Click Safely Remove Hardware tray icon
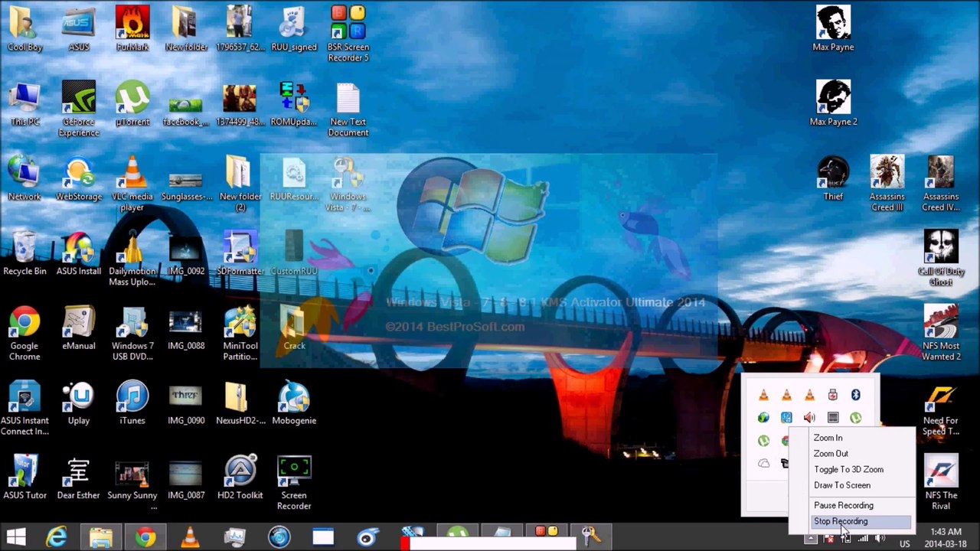This screenshot has width=980, height=551. pyautogui.click(x=832, y=395)
